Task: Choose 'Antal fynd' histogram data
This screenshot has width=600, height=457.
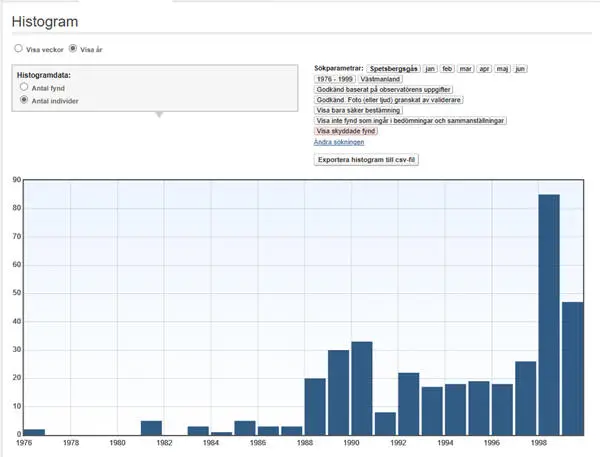Action: coord(24,88)
